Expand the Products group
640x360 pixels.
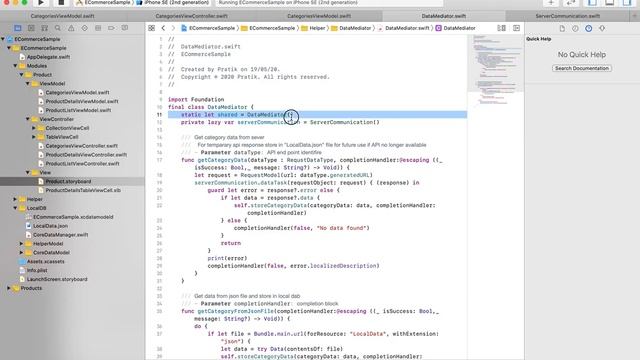click(9, 288)
